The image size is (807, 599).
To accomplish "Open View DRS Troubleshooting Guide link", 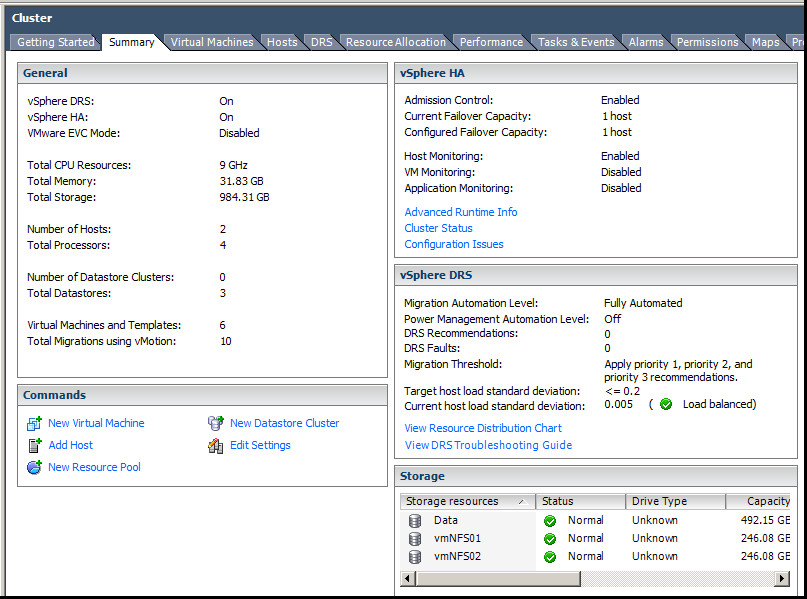I will pos(488,445).
